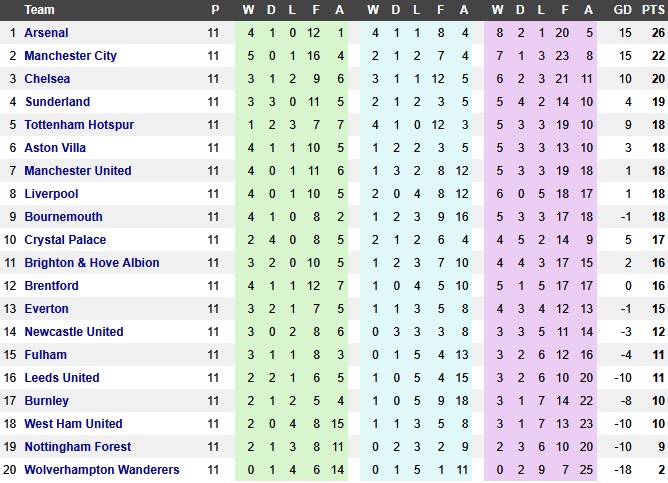Select the Nottingham Forest team name
The height and width of the screenshot is (483, 668).
pos(77,447)
